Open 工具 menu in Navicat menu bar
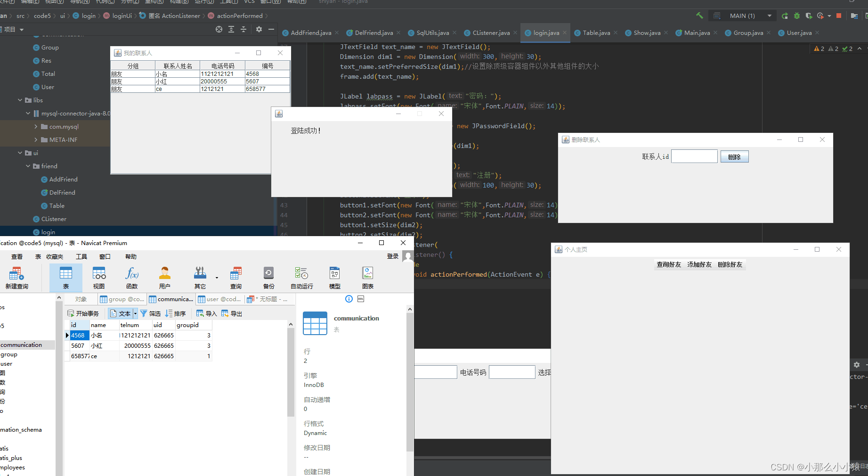868x476 pixels. (x=81, y=256)
